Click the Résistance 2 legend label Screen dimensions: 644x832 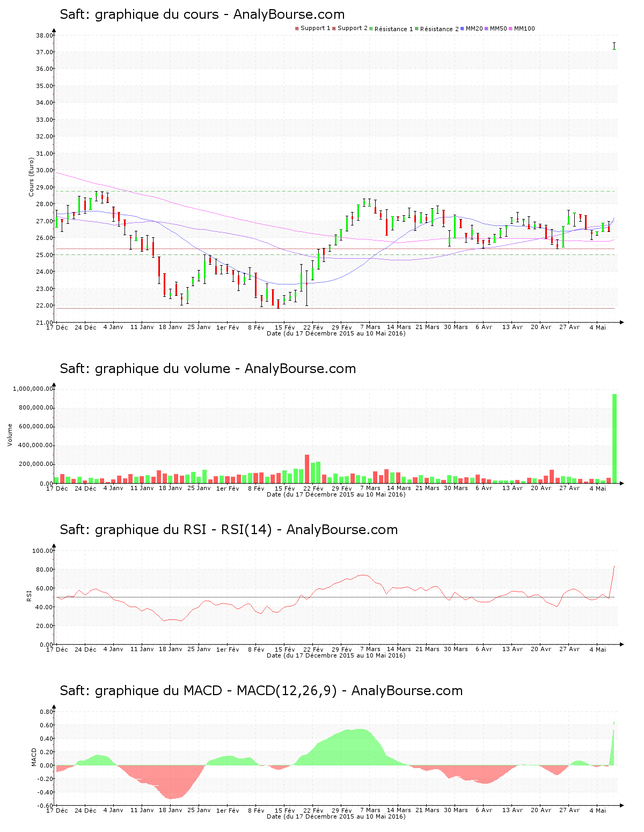pyautogui.click(x=440, y=29)
